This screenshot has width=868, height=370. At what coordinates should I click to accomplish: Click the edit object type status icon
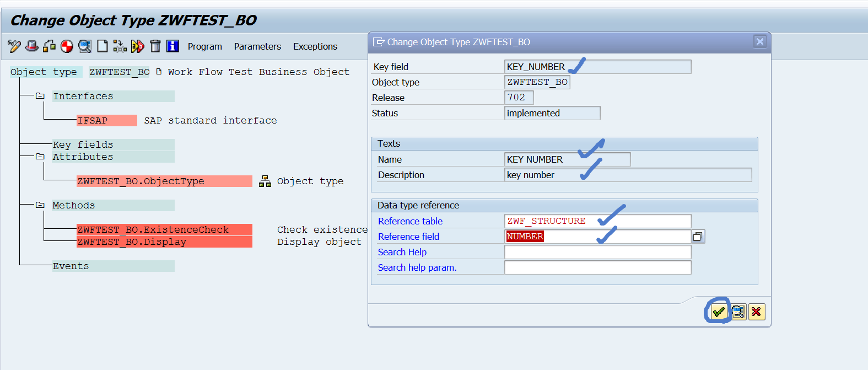pyautogui.click(x=120, y=46)
